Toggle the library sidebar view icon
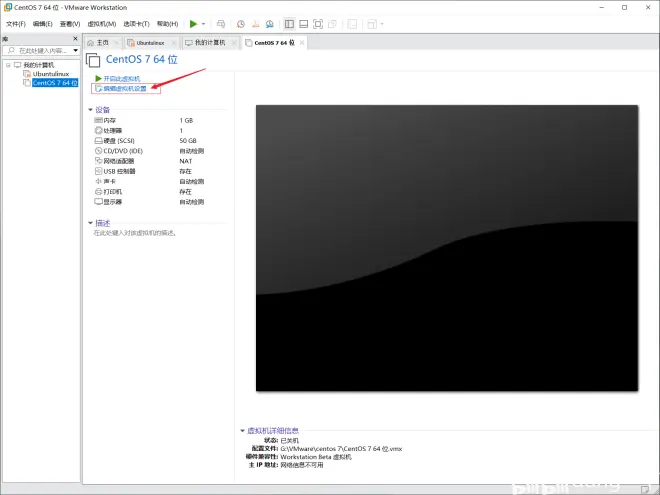 pos(289,24)
